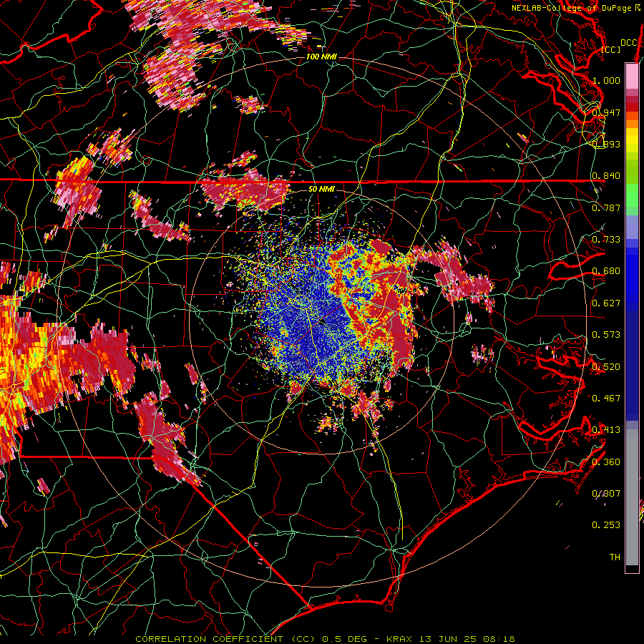Screen dimensions: 644x644
Task: Click the 0.253 scale value
Action: tap(606, 525)
